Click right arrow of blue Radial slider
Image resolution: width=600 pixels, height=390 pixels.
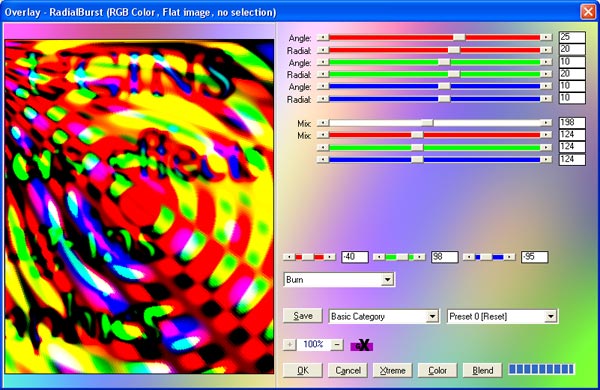tap(546, 99)
